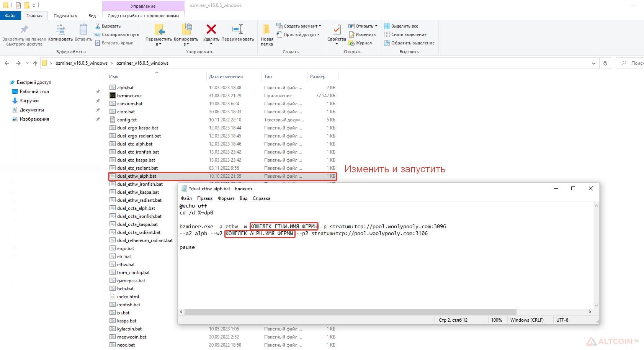644x350 pixels.
Task: Open the Простой доступ dropdown
Action: [298, 34]
